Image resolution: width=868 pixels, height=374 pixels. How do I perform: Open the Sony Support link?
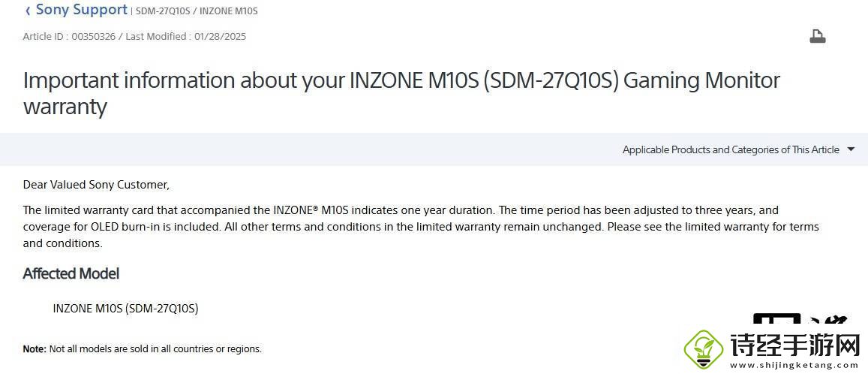(x=81, y=10)
